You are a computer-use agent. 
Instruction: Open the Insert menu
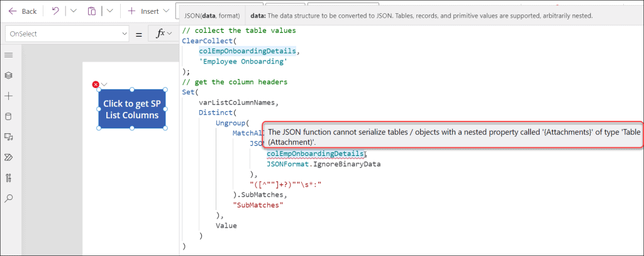(x=148, y=11)
